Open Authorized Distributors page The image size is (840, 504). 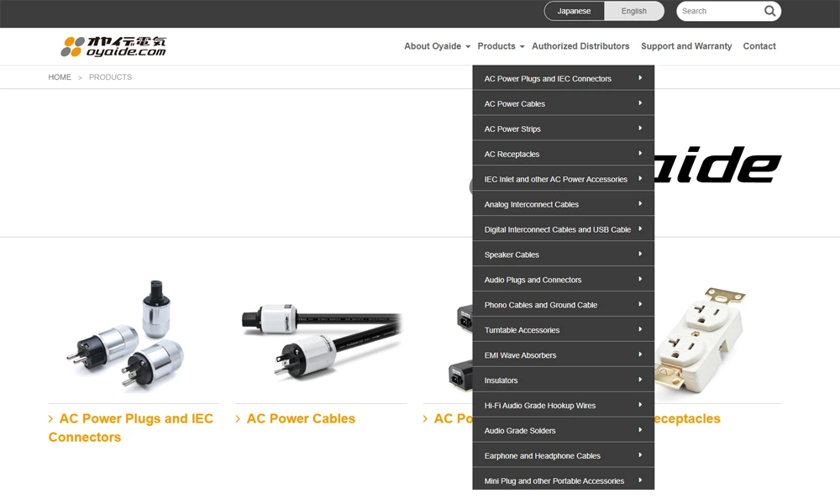pos(580,46)
